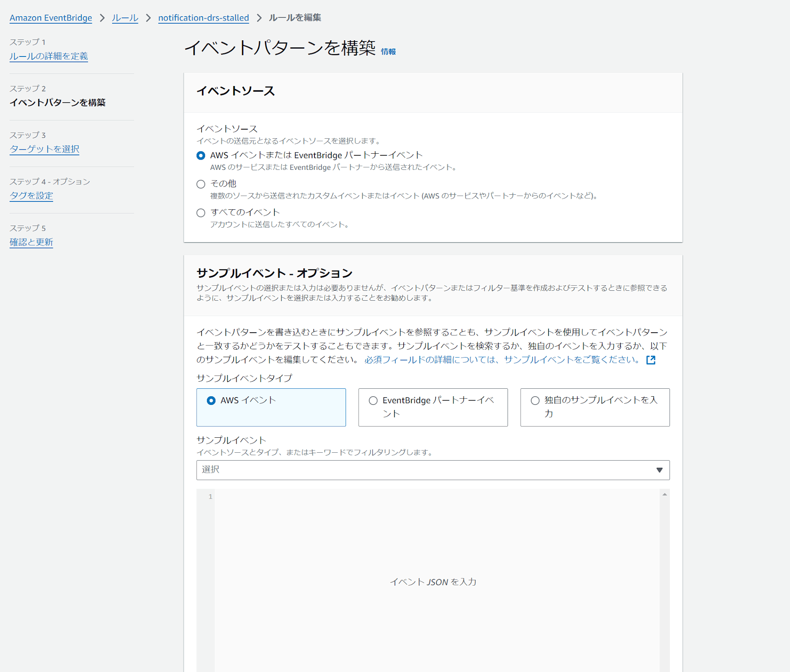790x672 pixels.
Task: Go to step 1 ルールの詳細を定義
Action: (49, 56)
